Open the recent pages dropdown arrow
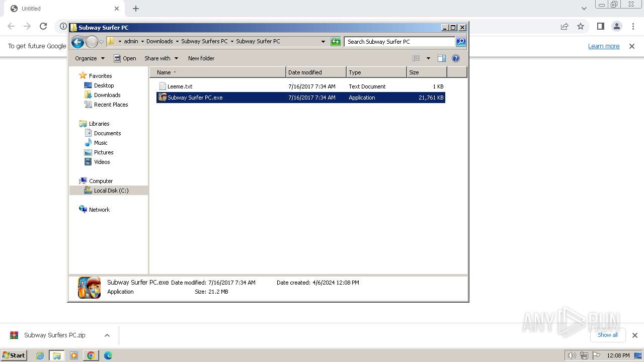Screen dimensions: 644x362 click(x=101, y=42)
